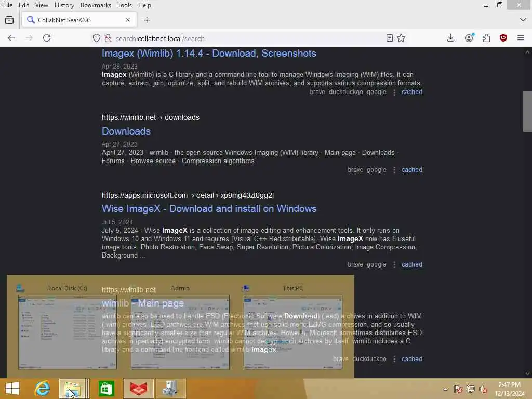Screen dimensions: 532x399
Task: Open a new browser tab
Action: [x=147, y=20]
